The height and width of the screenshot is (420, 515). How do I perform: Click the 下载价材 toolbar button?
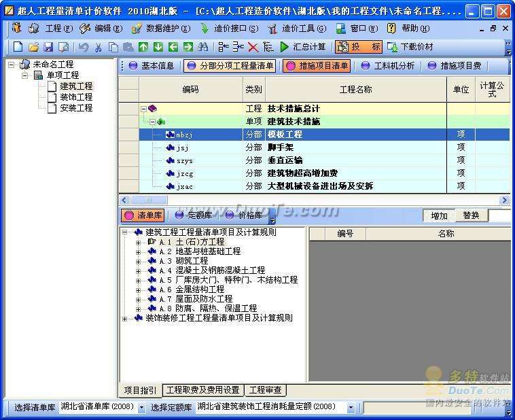pyautogui.click(x=410, y=47)
